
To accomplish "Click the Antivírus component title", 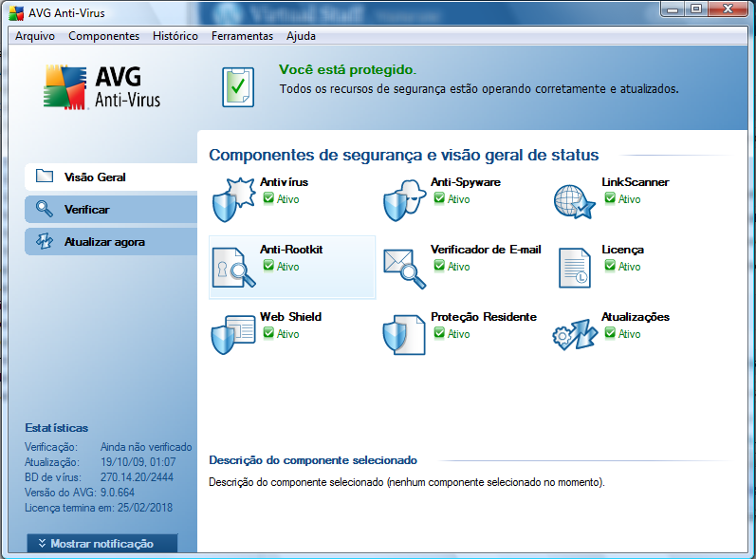I will (x=284, y=182).
